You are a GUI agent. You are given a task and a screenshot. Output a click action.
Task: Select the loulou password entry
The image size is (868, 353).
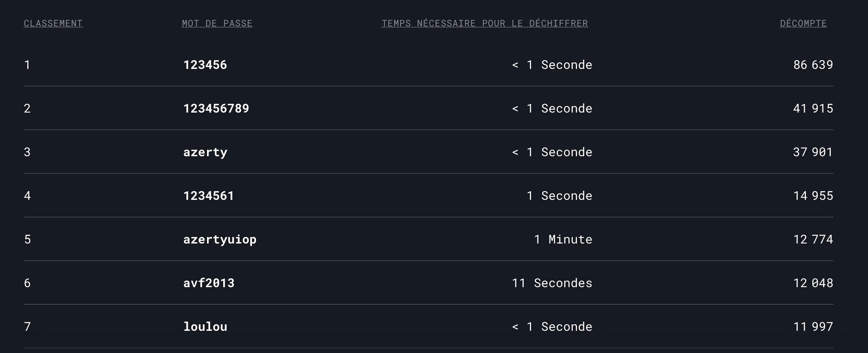tap(205, 327)
